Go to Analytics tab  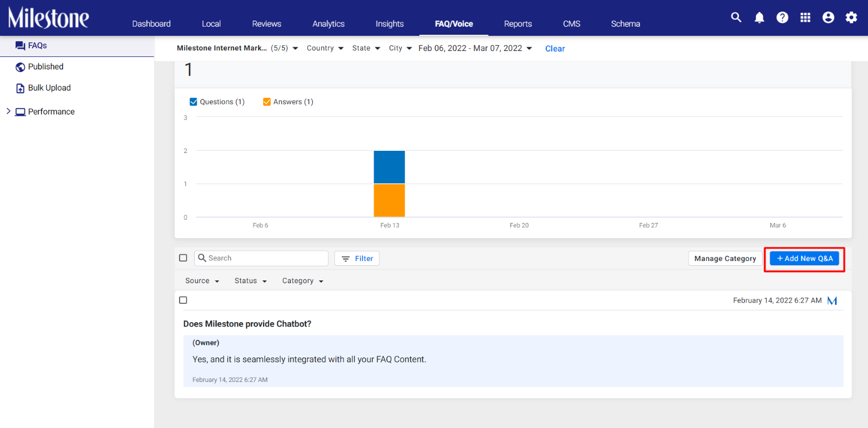pos(328,24)
